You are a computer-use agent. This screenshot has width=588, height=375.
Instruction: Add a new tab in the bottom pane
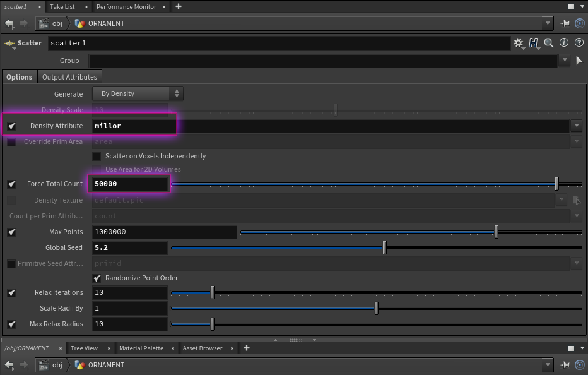coord(247,348)
